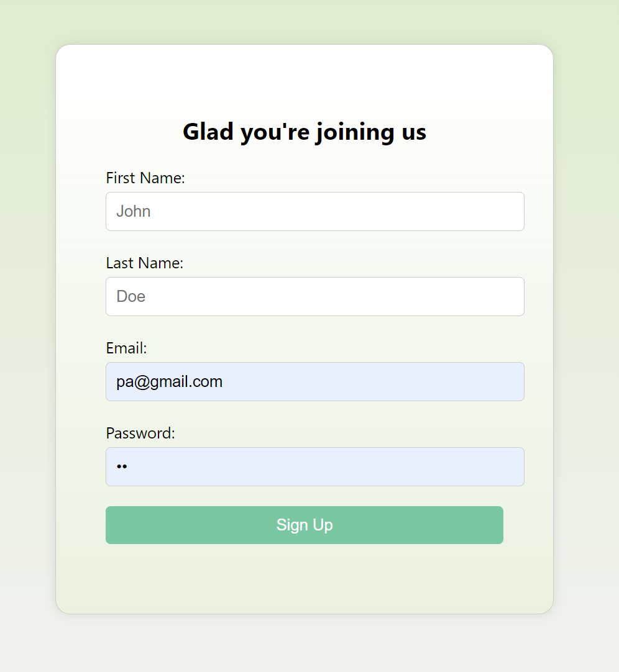619x672 pixels.
Task: Click the "Last Name:" label text
Action: pos(144,263)
